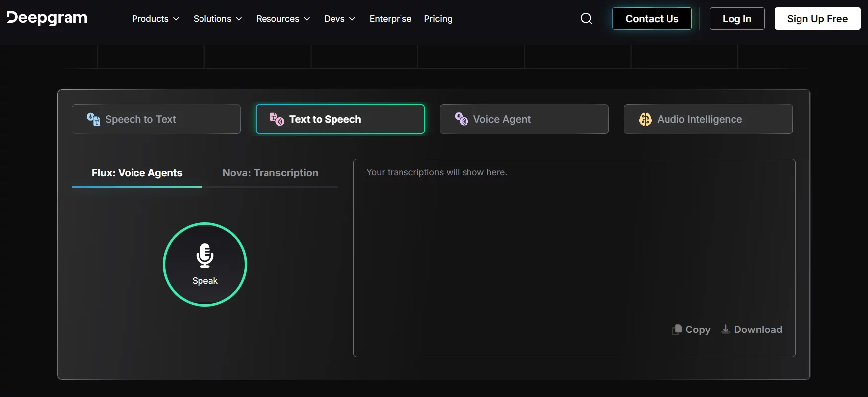The height and width of the screenshot is (397, 868).
Task: Click the Voice Agent icon
Action: pyautogui.click(x=461, y=119)
